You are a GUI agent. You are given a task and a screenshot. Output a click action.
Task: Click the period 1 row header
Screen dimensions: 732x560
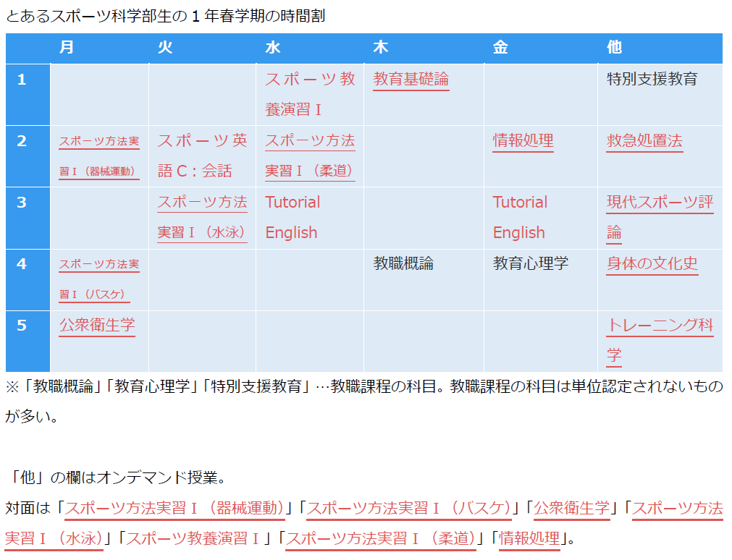click(28, 94)
